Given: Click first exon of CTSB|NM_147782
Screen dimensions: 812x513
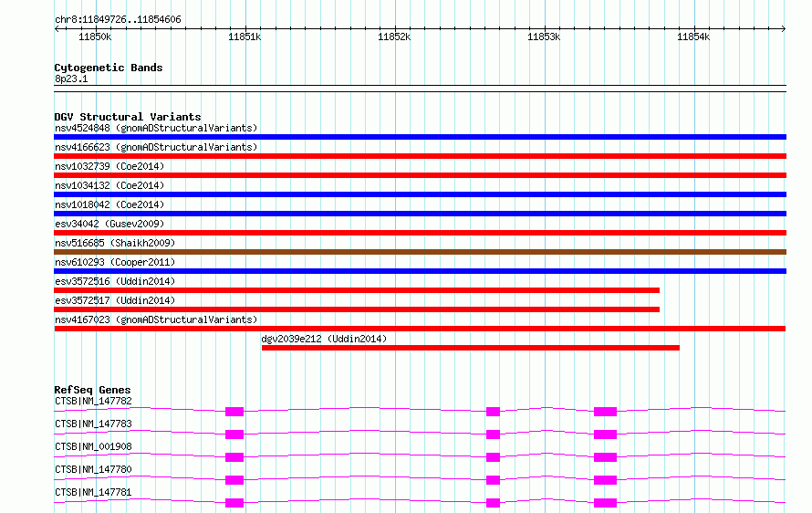Looking at the screenshot, I should [234, 412].
